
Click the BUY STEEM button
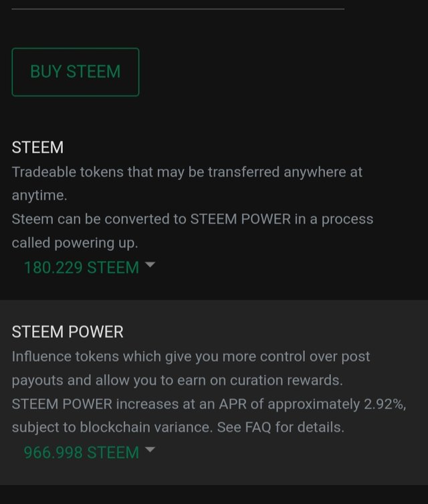click(x=75, y=72)
